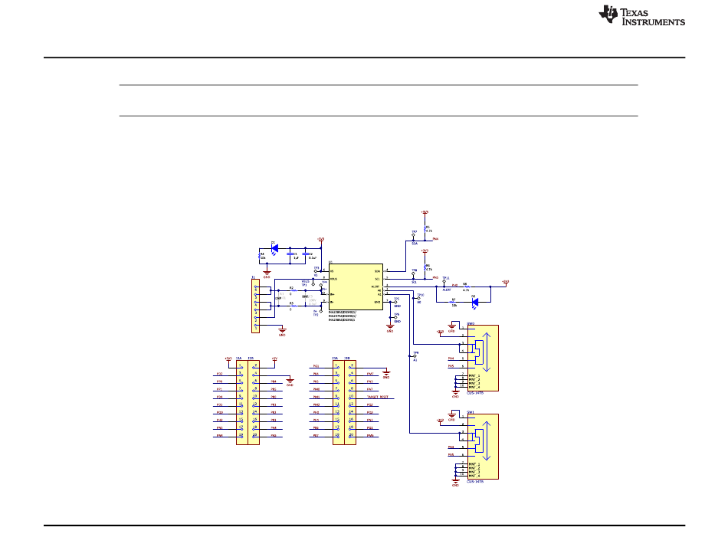Select the J1 connector symbol
The image size is (728, 560).
tap(255, 306)
